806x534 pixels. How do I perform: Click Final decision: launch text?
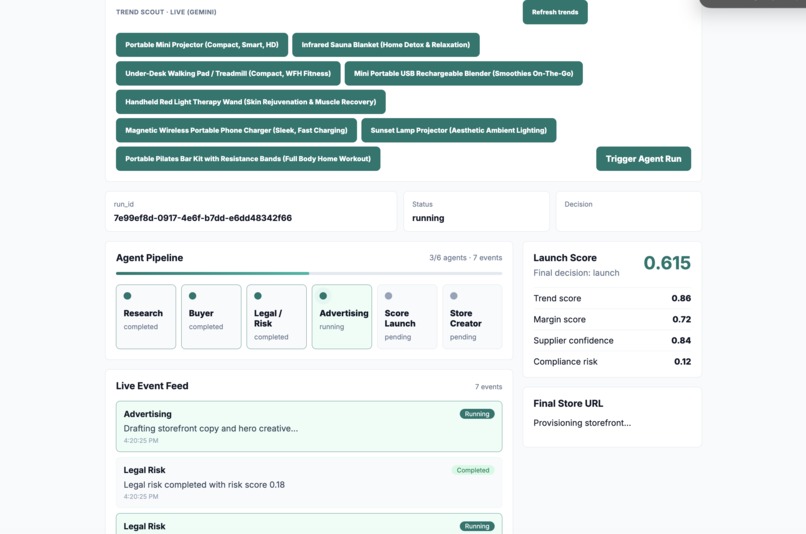pyautogui.click(x=576, y=273)
